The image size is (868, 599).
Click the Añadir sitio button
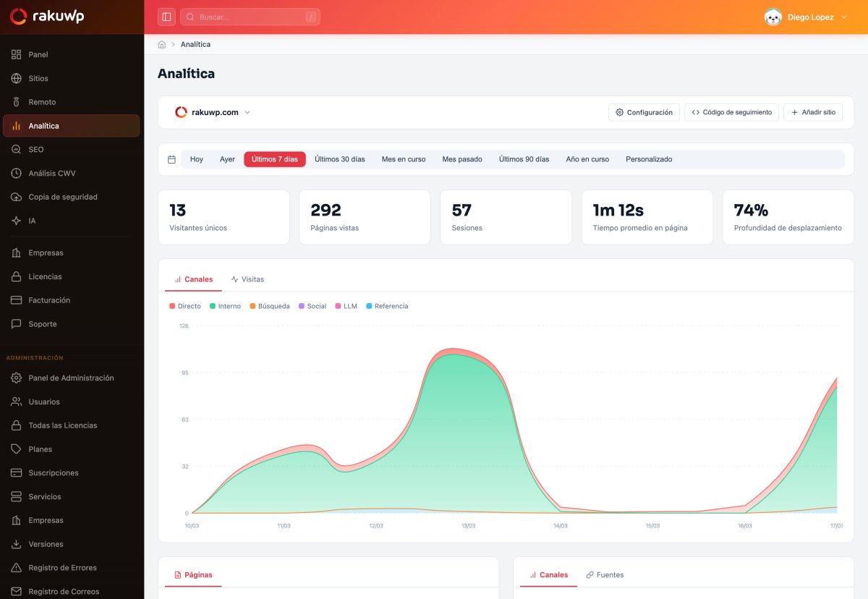pyautogui.click(x=813, y=112)
